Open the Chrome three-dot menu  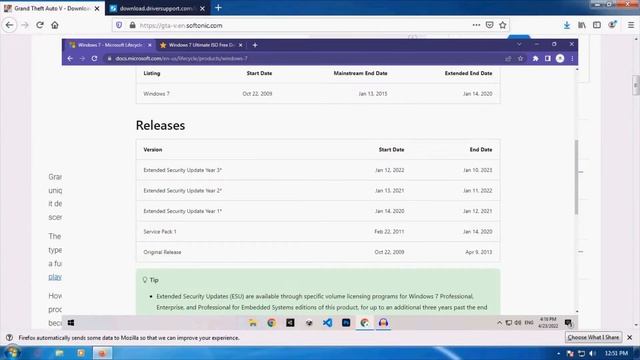pyautogui.click(x=572, y=58)
